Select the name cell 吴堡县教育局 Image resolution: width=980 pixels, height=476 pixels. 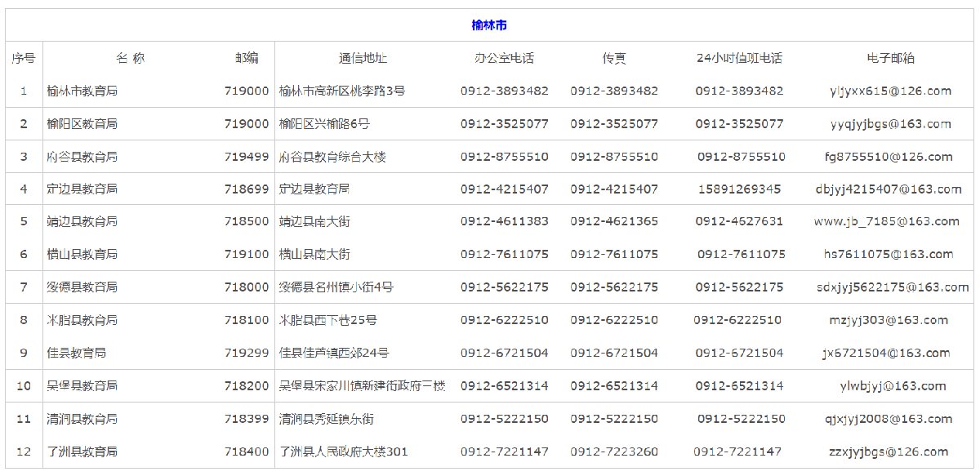coord(82,385)
